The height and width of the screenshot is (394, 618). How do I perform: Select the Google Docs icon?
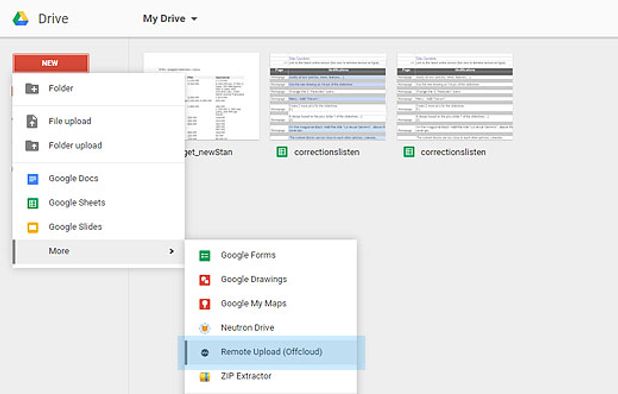click(33, 179)
